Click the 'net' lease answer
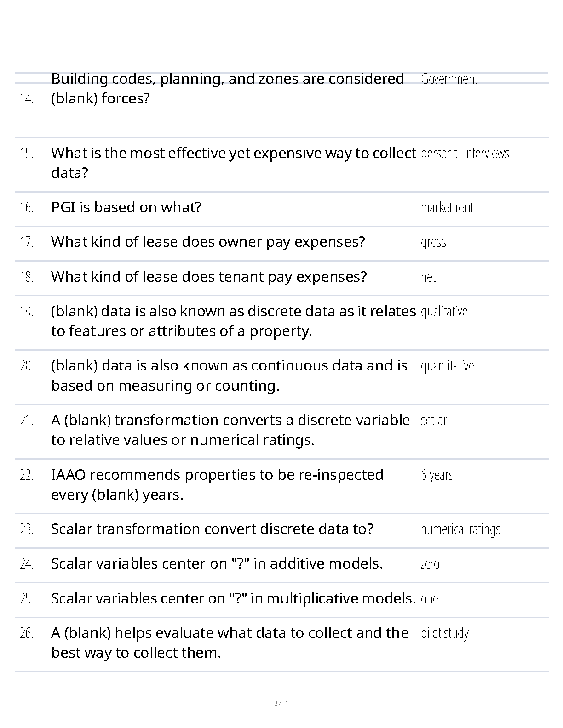The width and height of the screenshot is (563, 728). [428, 277]
